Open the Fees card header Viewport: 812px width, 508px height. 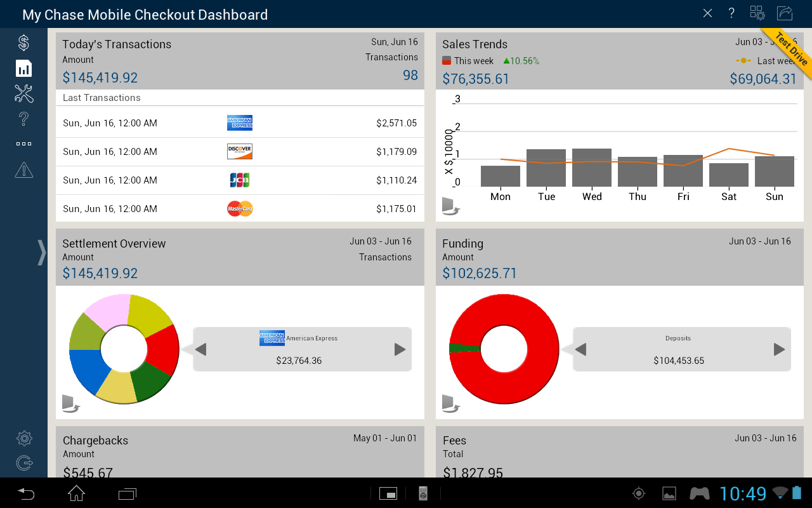coord(619,452)
